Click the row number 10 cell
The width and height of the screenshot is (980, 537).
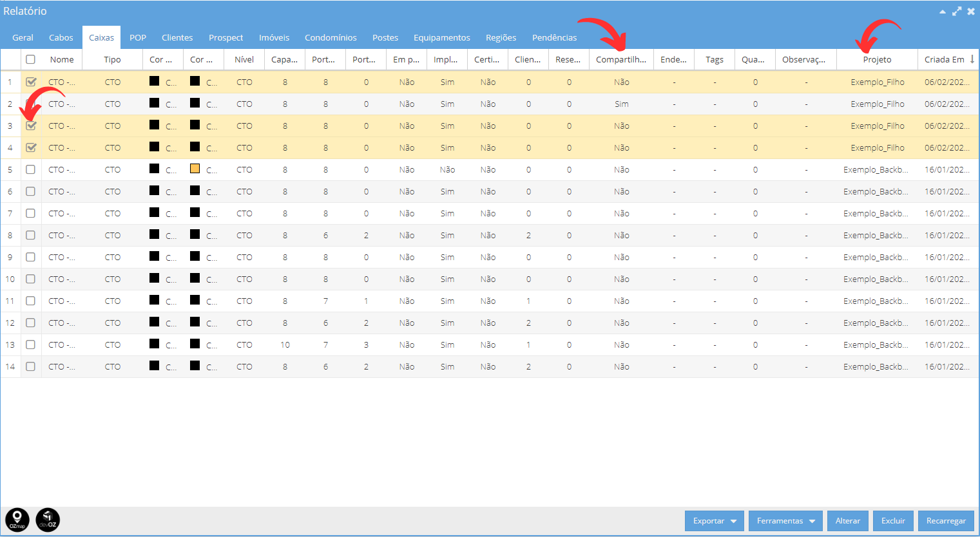pyautogui.click(x=10, y=279)
